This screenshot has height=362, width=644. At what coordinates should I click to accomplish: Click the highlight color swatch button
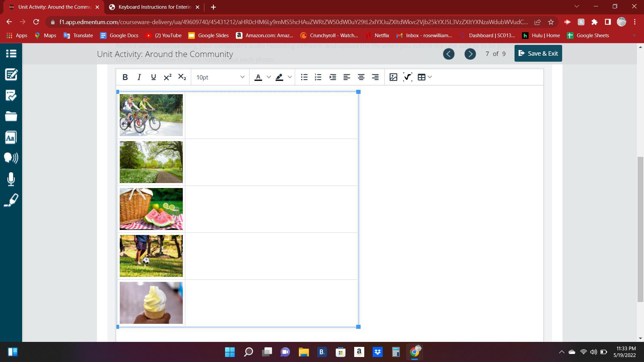coord(279,77)
